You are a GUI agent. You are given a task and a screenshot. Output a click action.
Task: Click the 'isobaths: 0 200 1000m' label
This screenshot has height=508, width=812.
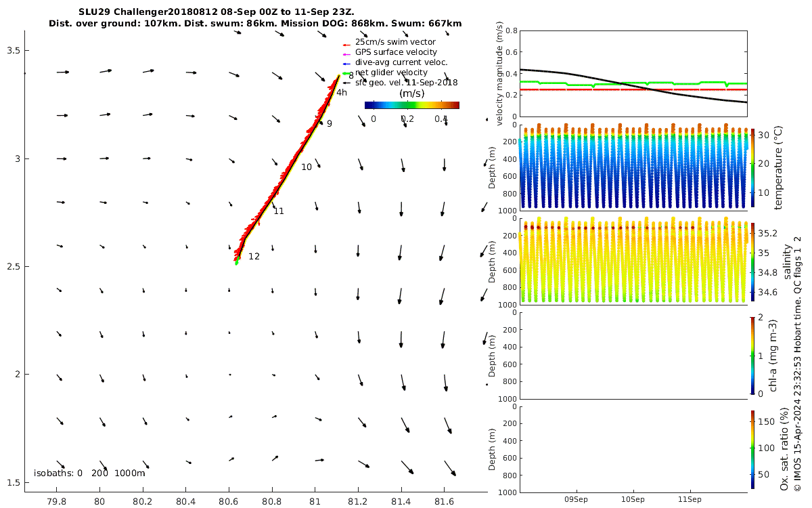[89, 473]
